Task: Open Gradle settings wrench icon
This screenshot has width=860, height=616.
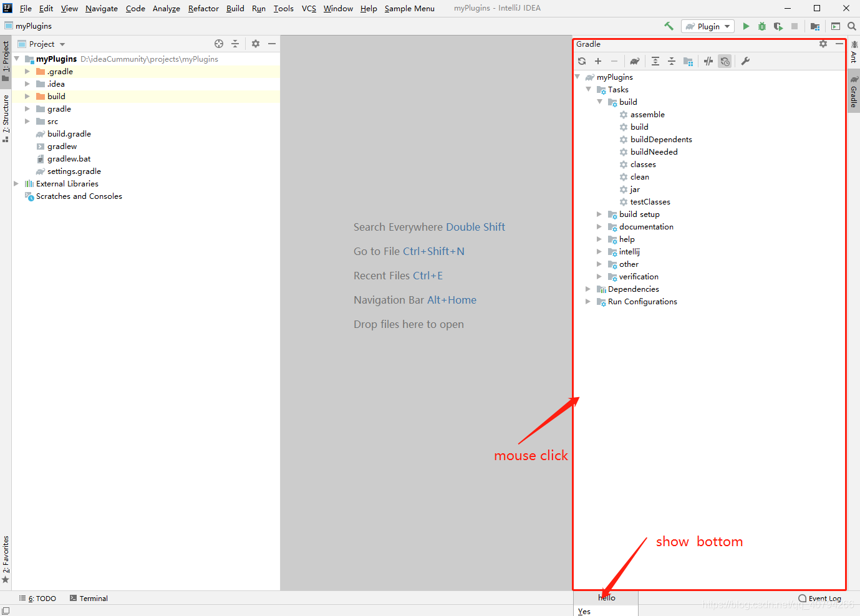Action: pos(745,61)
